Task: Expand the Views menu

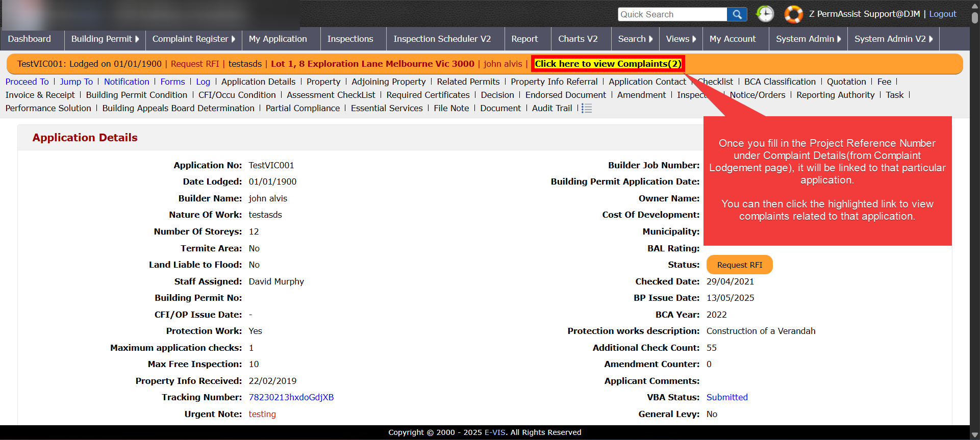Action: [x=681, y=39]
